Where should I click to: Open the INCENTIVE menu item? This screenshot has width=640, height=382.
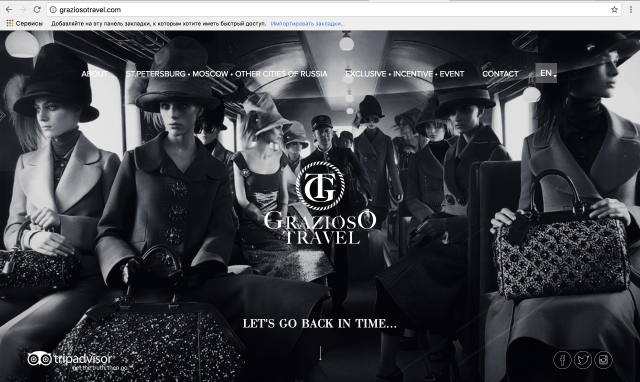[x=413, y=74]
